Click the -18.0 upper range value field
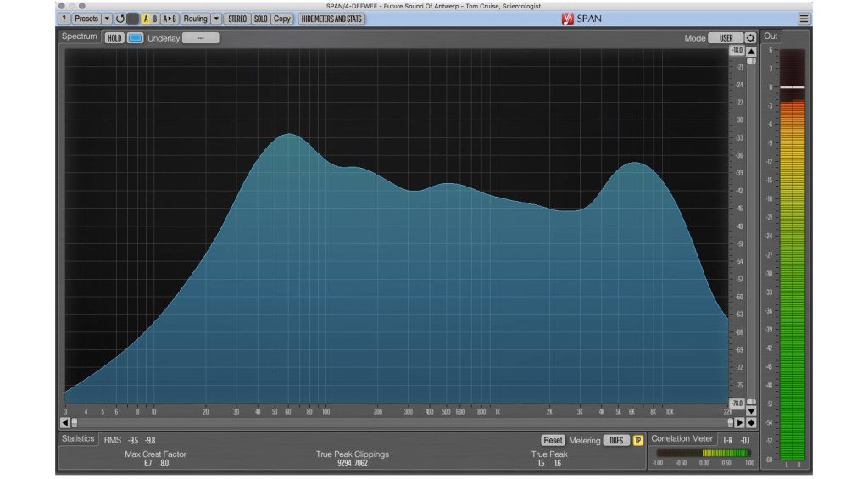 [737, 51]
